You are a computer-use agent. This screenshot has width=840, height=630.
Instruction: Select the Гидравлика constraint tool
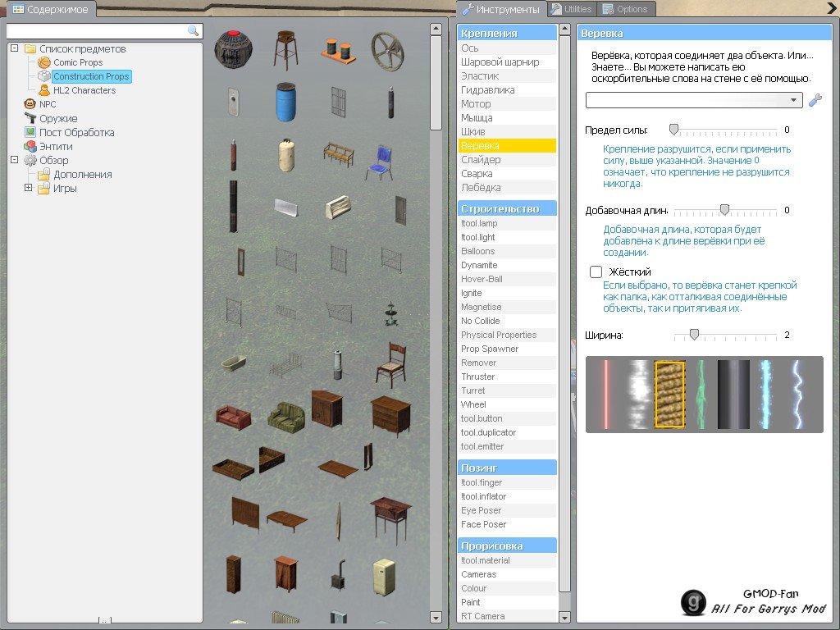(507, 90)
